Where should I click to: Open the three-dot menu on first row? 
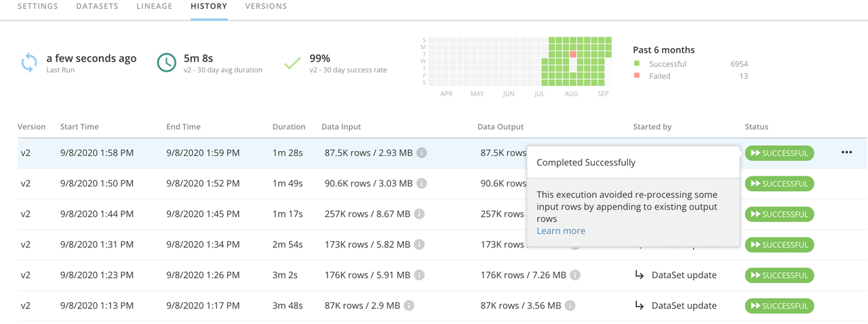(x=846, y=153)
